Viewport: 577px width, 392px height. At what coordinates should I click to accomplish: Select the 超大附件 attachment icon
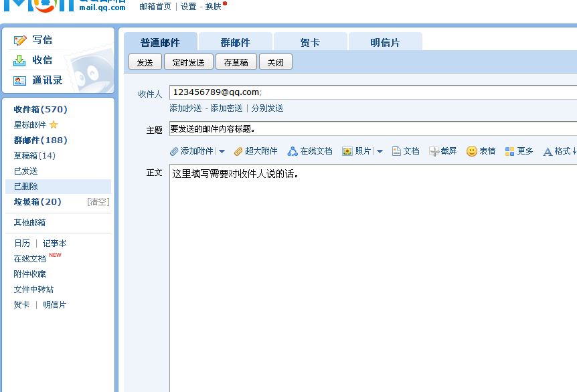pos(238,151)
